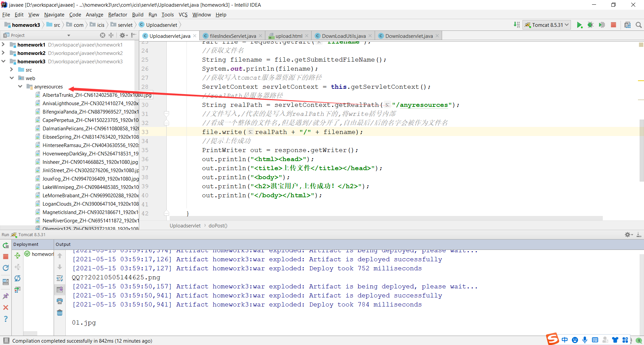Hide the Project tool window
644x345 pixels.
tap(134, 35)
